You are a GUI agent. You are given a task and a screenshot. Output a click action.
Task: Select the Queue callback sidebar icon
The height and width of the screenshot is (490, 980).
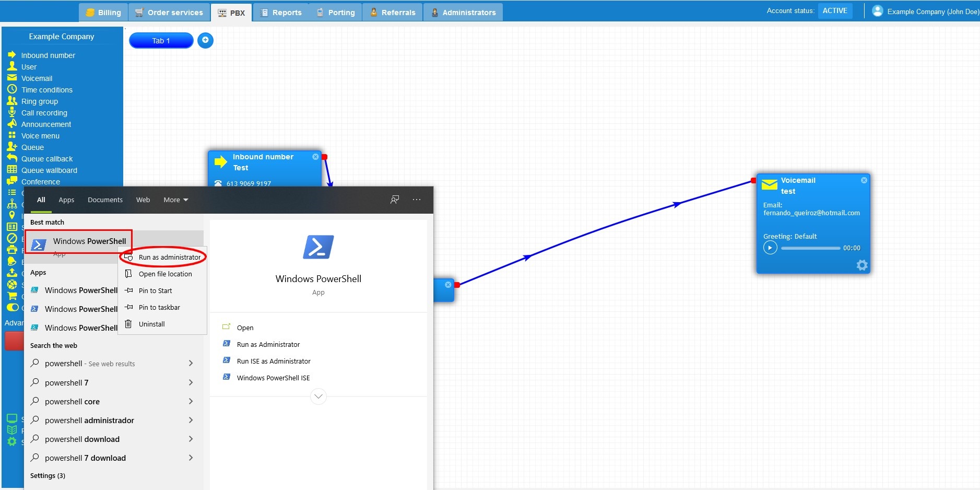click(x=46, y=158)
